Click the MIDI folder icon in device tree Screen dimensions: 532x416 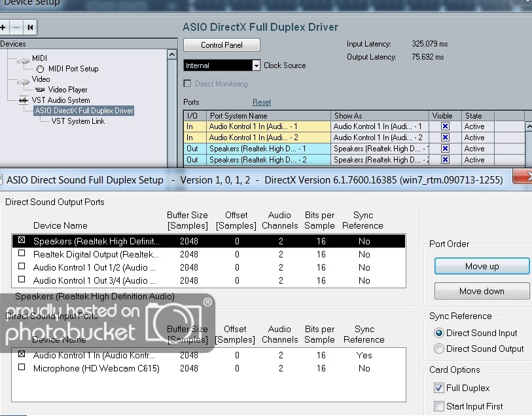(x=23, y=59)
